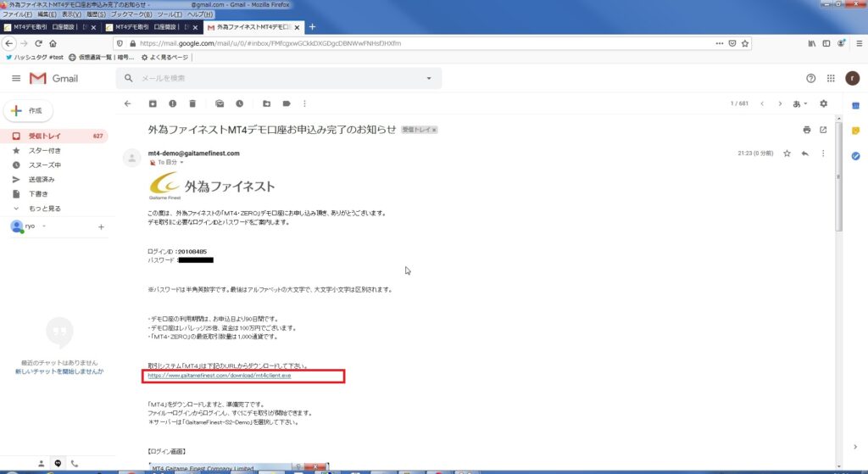Open the Gmail settings gear
Screen dimensions: 868x474
pos(824,103)
